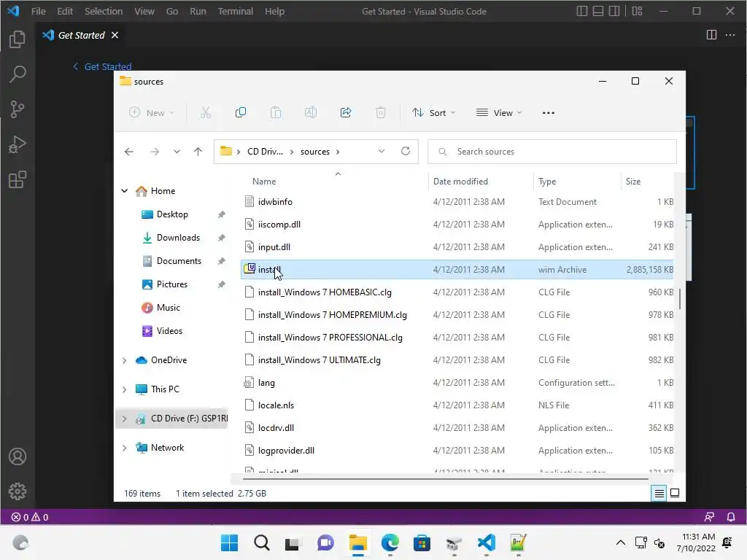Click the file list vertical scrollbar
This screenshot has width=747, height=560.
pyautogui.click(x=680, y=299)
